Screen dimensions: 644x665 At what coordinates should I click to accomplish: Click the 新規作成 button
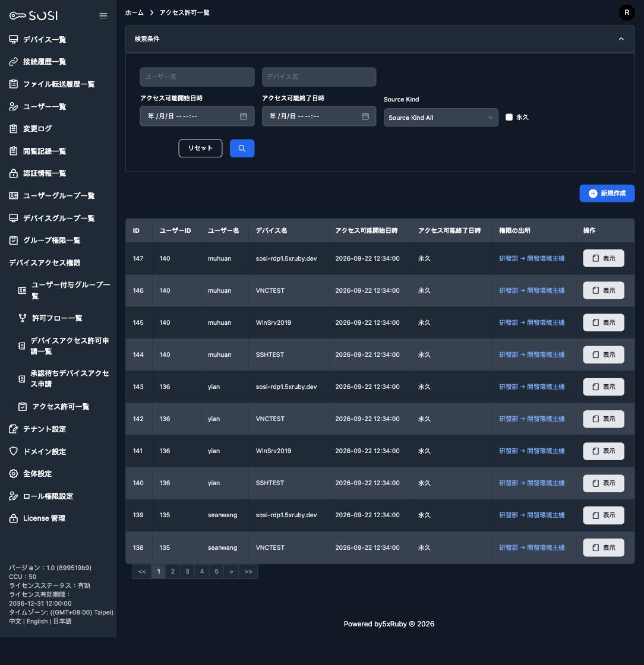(x=607, y=194)
